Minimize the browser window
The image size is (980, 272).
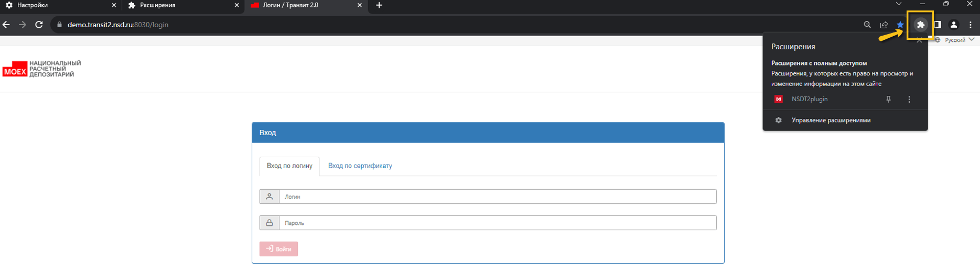pyautogui.click(x=922, y=4)
